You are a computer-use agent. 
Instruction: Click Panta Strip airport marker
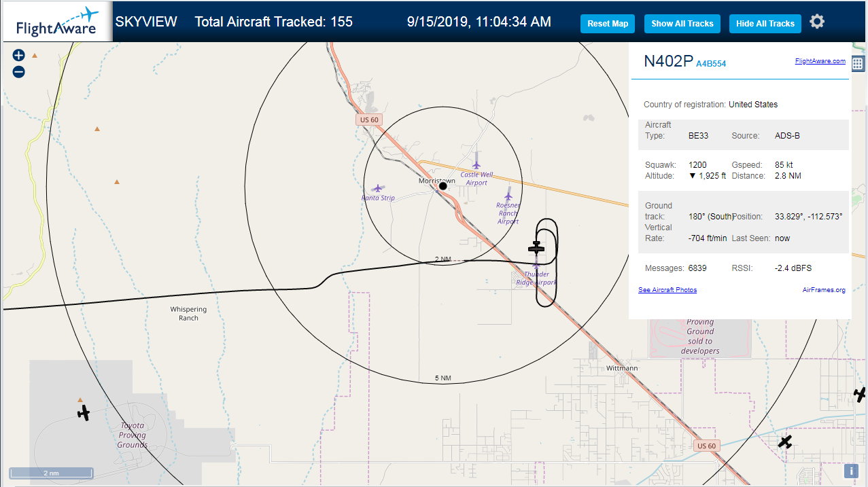point(378,188)
